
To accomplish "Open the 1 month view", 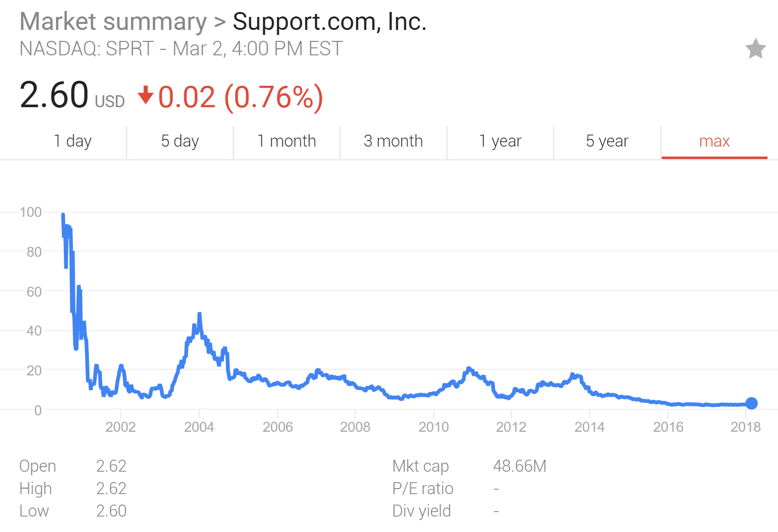I will tap(287, 141).
